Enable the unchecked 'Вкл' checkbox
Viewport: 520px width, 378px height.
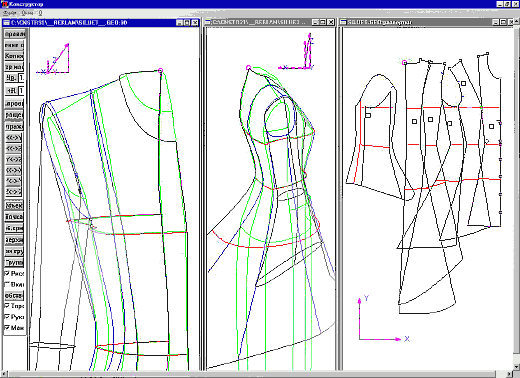[x=7, y=284]
